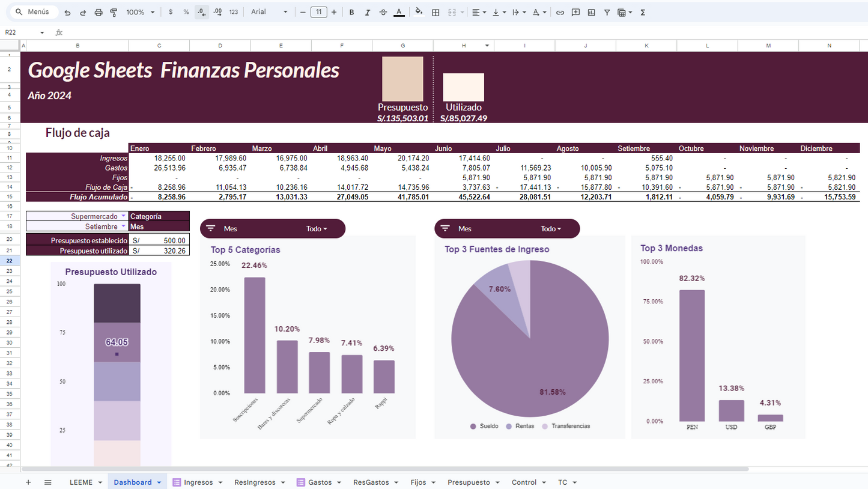Increase decimal places
868x489 pixels.
217,12
